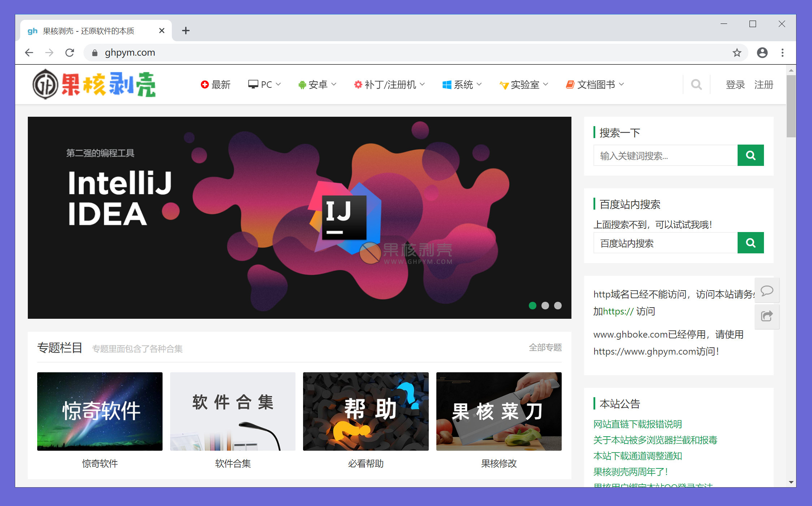Click the gh favicon on the tab
This screenshot has height=506, width=812.
[33, 31]
